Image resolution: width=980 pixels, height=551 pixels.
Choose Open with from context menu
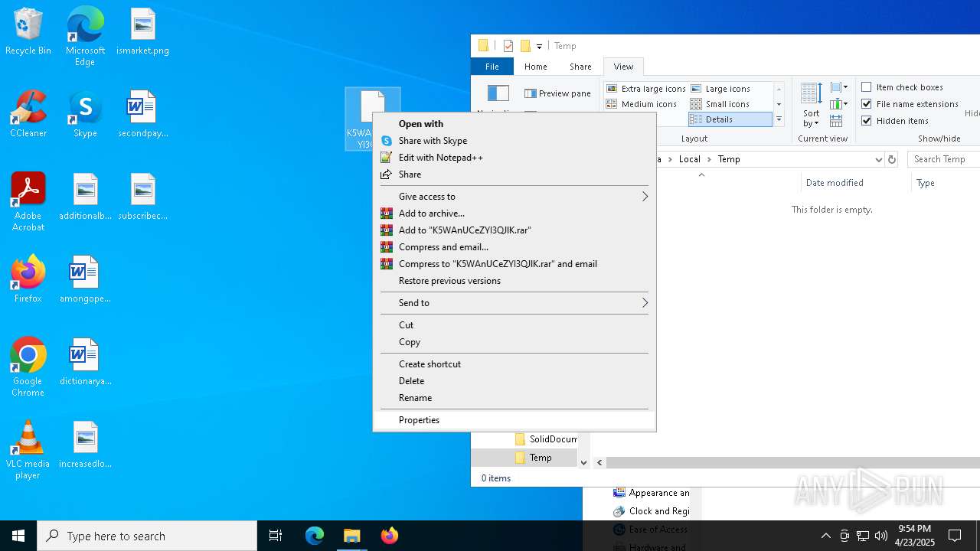[514, 124]
